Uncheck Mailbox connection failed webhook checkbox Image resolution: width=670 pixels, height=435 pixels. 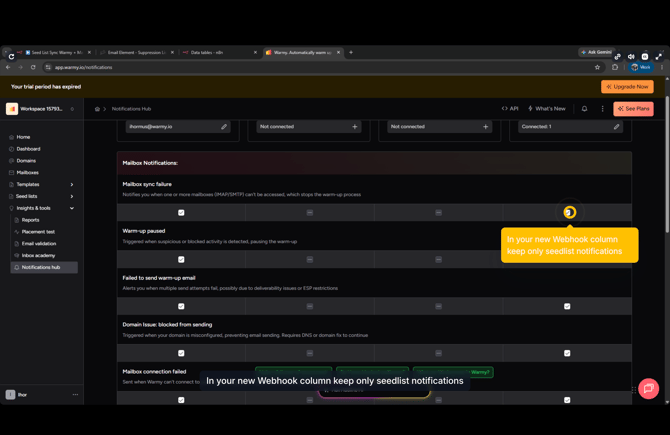[x=567, y=400]
